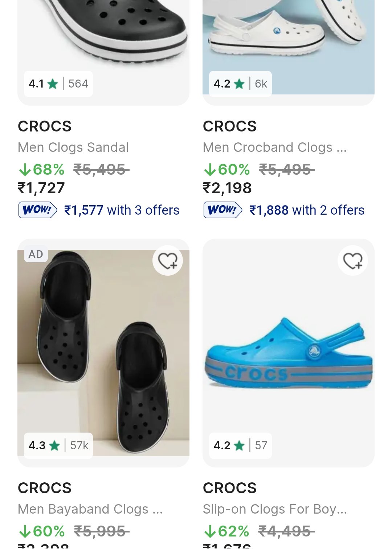Open the black striped clog image
Image resolution: width=392 pixels, height=551 pixels.
[x=103, y=33]
